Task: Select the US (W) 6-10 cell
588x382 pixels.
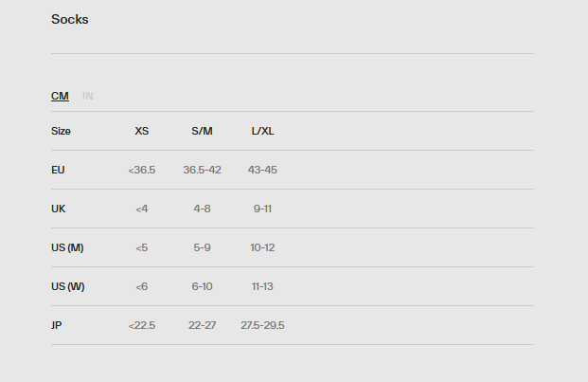Action: (x=202, y=286)
